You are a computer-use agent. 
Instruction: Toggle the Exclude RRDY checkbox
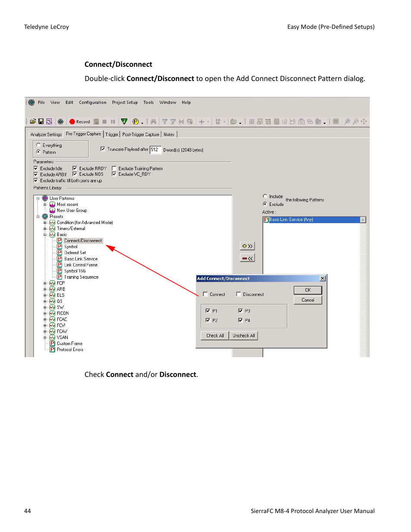tap(75, 168)
